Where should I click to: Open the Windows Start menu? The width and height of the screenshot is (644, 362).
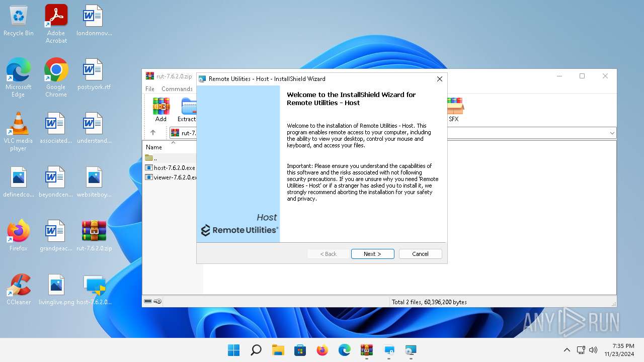point(234,350)
